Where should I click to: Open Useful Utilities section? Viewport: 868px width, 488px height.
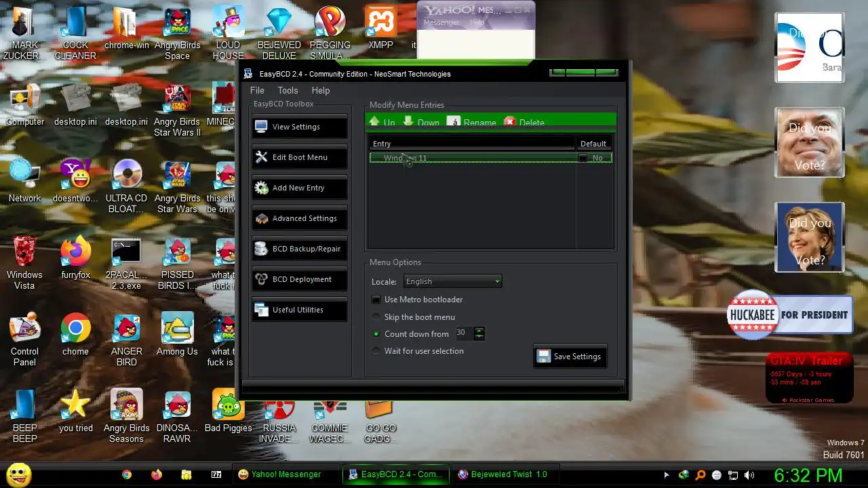[x=300, y=310]
